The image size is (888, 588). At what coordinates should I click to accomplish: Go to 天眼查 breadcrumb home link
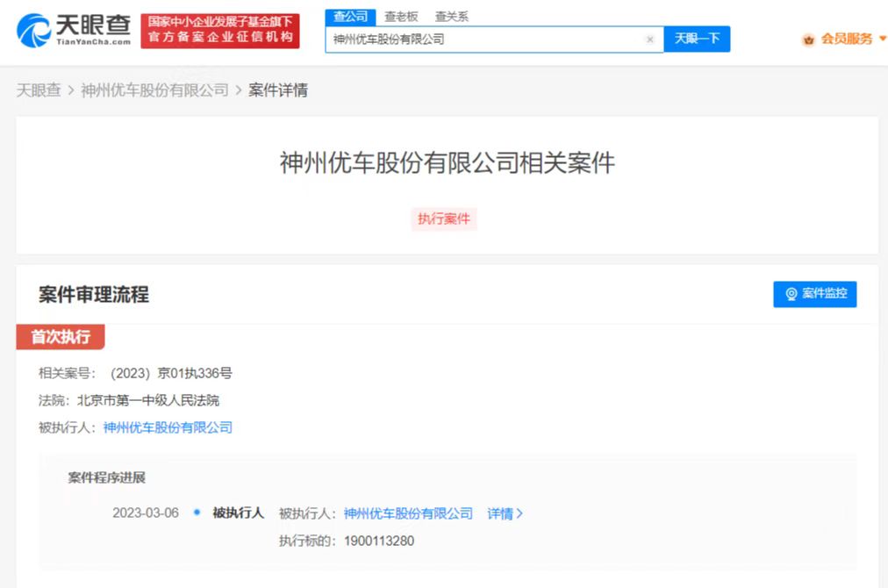click(x=39, y=90)
